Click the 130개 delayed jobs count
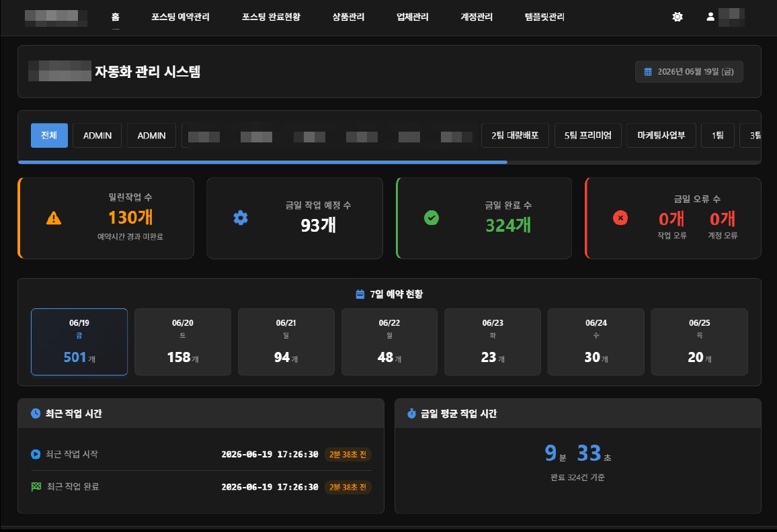Viewport: 777px width, 532px height. 130,218
